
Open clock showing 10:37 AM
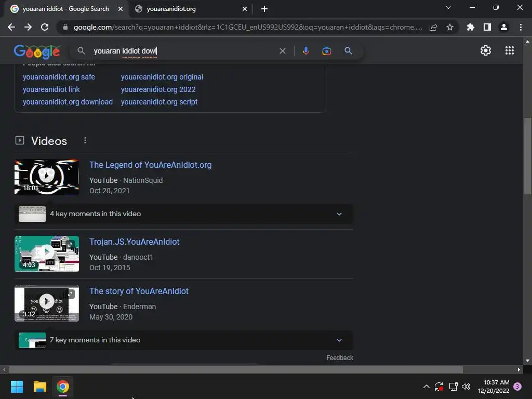pyautogui.click(x=494, y=387)
